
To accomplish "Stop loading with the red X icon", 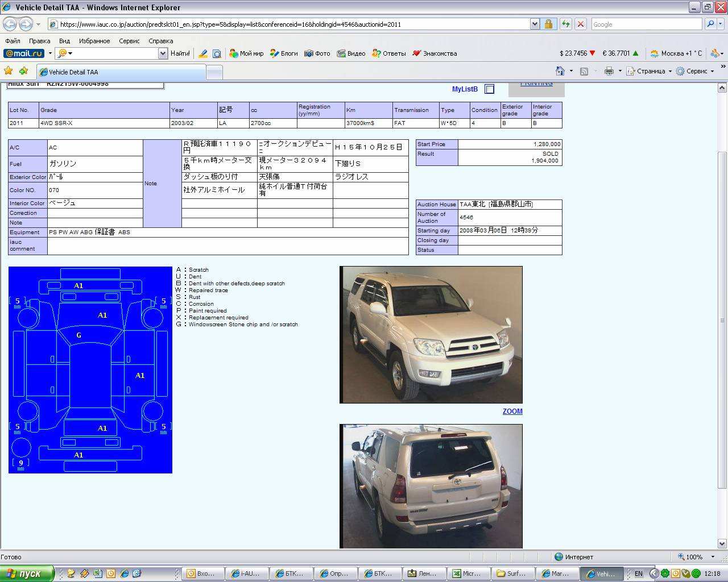I will (581, 24).
